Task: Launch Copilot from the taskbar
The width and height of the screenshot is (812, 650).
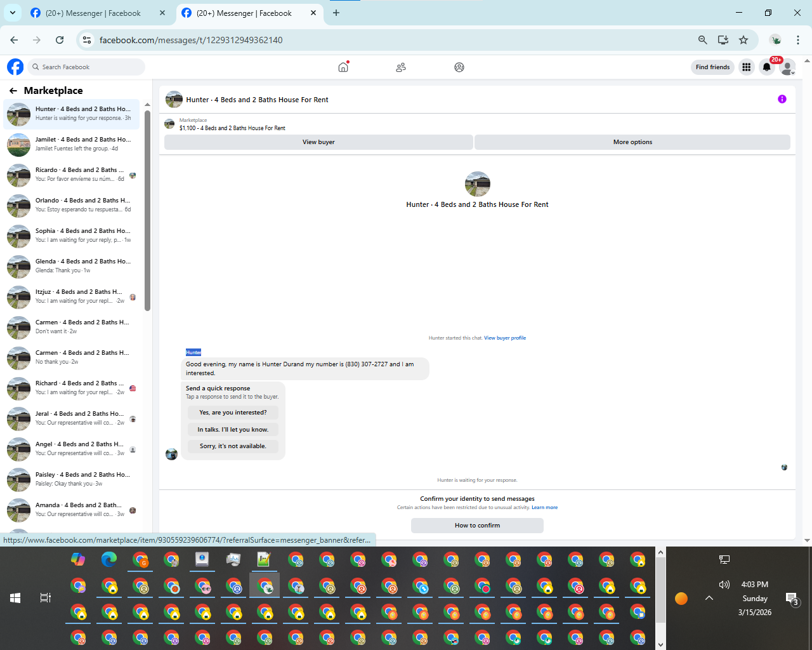Action: point(78,559)
